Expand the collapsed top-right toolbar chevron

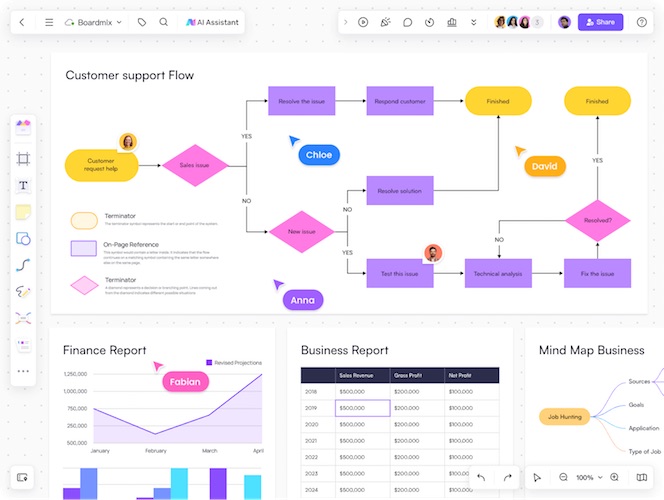pos(346,22)
